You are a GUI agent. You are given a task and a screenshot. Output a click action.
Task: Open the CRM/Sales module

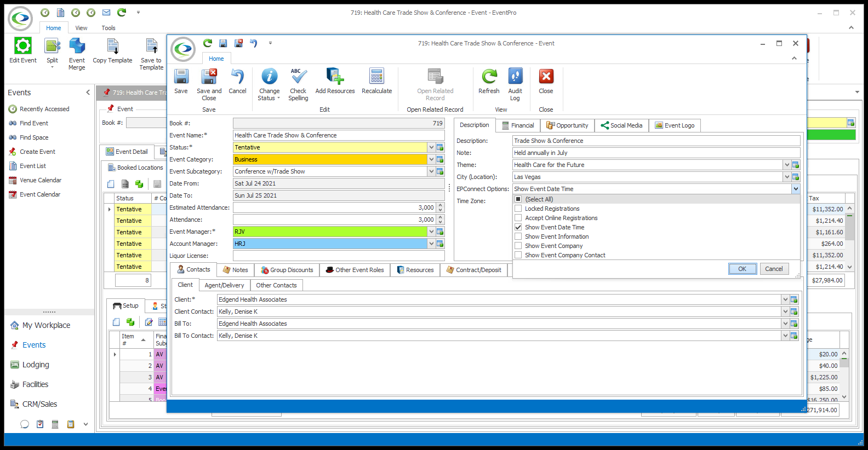pos(34,404)
